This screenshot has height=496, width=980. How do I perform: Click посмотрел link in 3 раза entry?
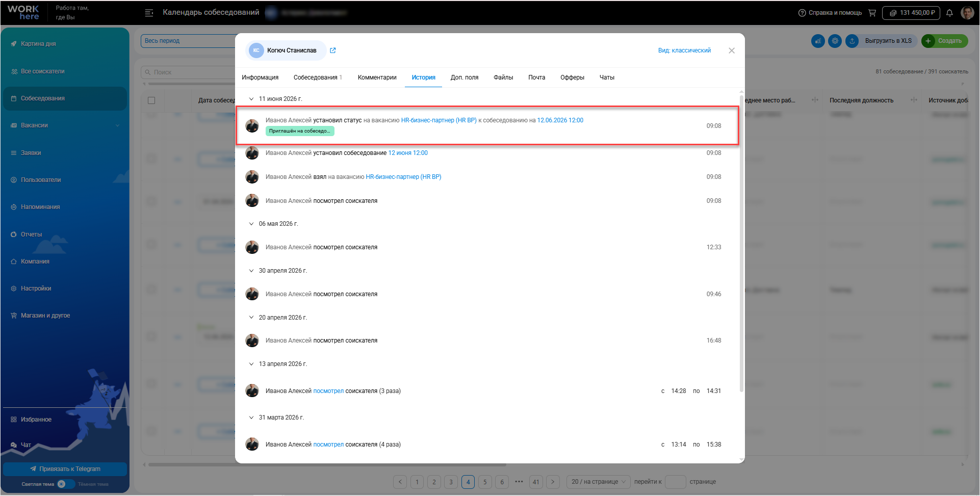328,391
